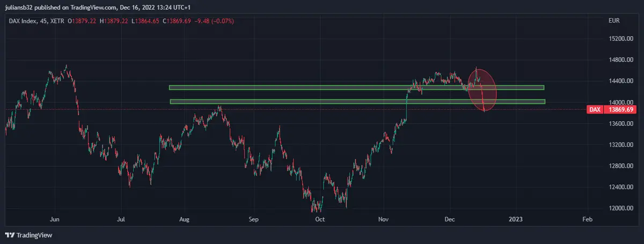Click the Jun label on time axis
Viewport: 644px width, 244px height.
point(54,219)
